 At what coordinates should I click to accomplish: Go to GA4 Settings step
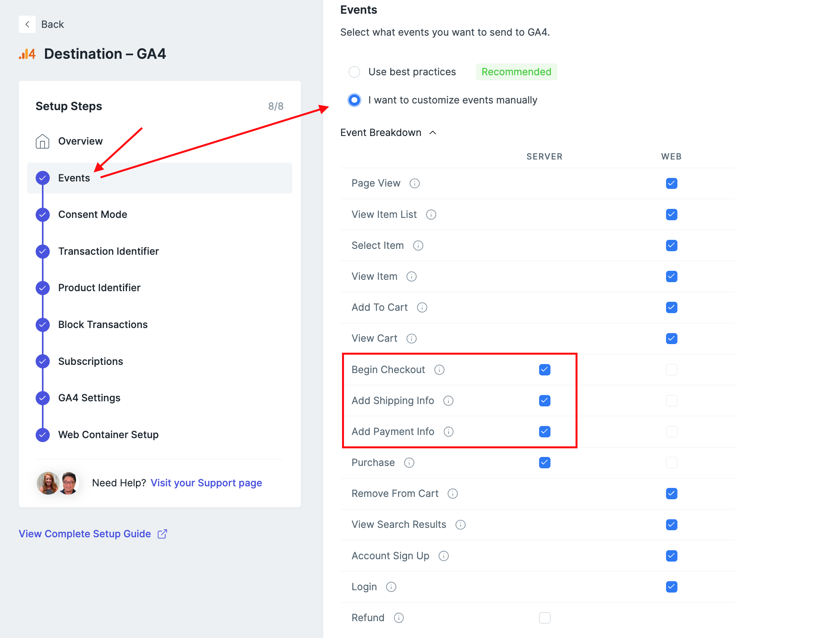(x=89, y=398)
